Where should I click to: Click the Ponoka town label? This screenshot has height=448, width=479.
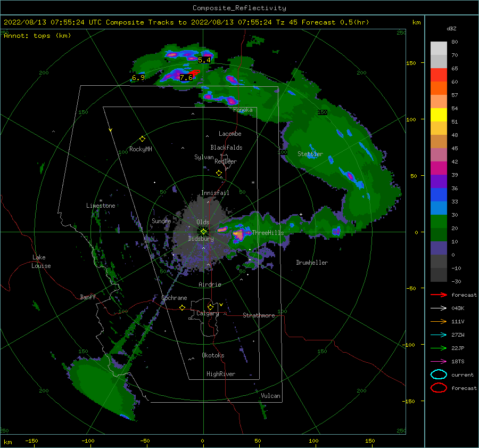click(x=243, y=110)
